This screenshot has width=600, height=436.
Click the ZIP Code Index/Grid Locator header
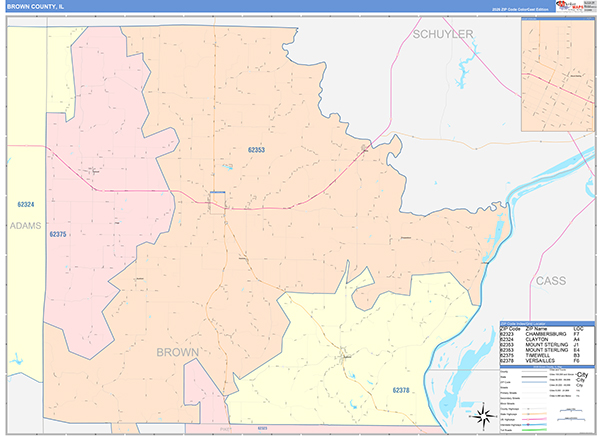point(547,324)
